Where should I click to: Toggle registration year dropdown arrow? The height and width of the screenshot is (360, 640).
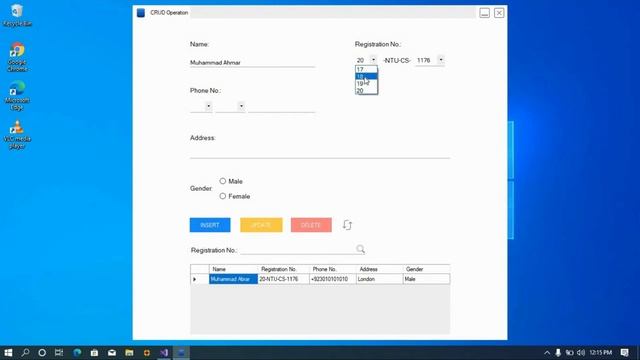click(x=373, y=60)
